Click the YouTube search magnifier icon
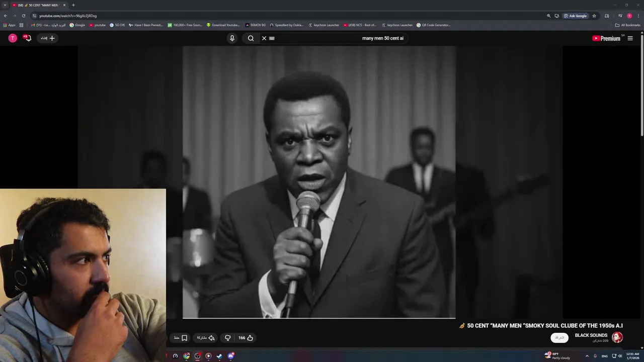The width and height of the screenshot is (644, 362). 251,38
